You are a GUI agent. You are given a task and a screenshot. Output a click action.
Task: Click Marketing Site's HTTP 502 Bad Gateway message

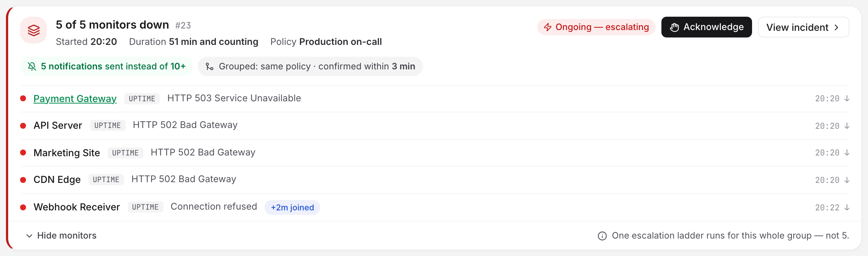point(203,152)
